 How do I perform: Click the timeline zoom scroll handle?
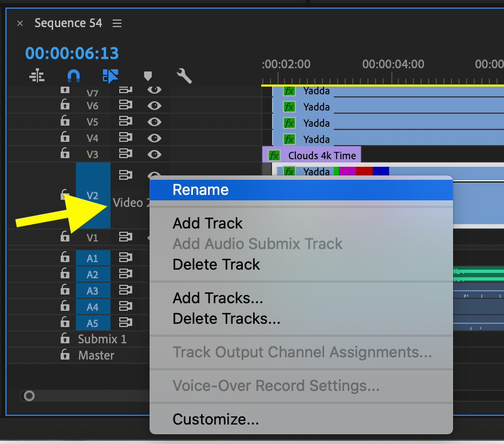coord(29,396)
